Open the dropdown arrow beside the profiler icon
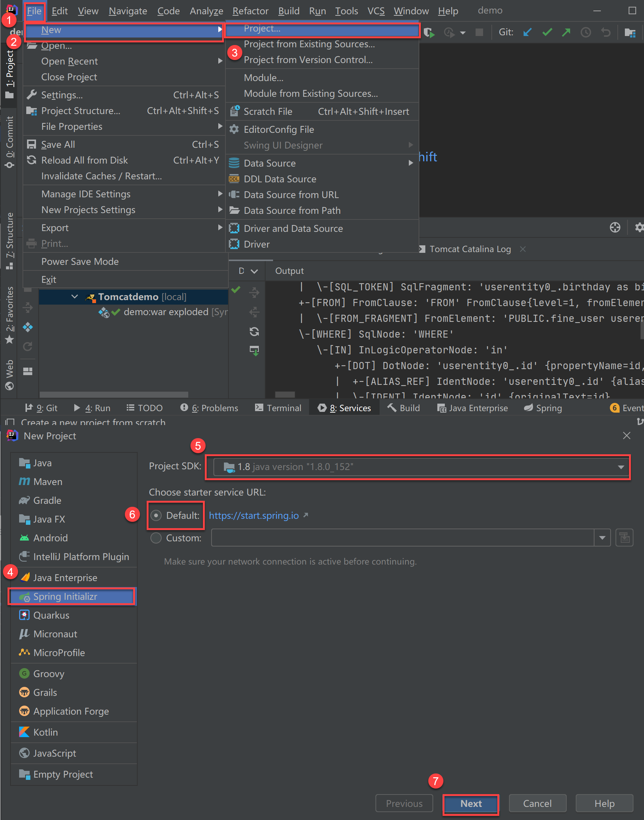644x820 pixels. point(463,33)
